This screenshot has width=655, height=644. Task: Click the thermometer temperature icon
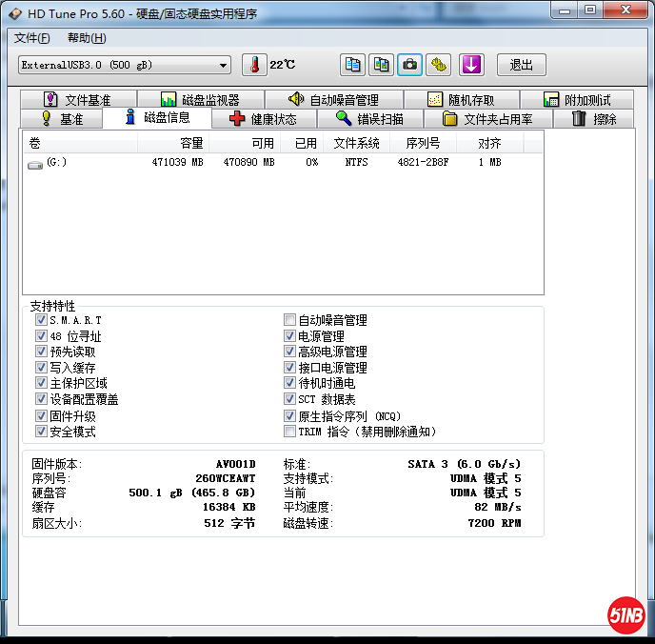click(x=254, y=65)
